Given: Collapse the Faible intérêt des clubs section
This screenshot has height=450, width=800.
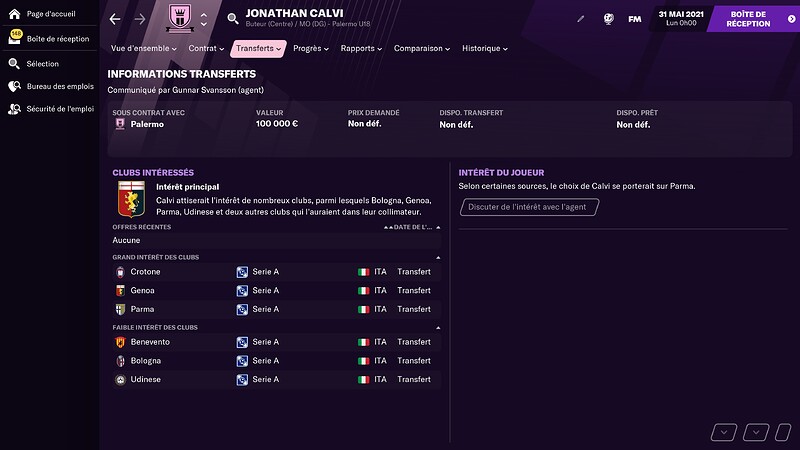Looking at the screenshot, I should pyautogui.click(x=438, y=328).
